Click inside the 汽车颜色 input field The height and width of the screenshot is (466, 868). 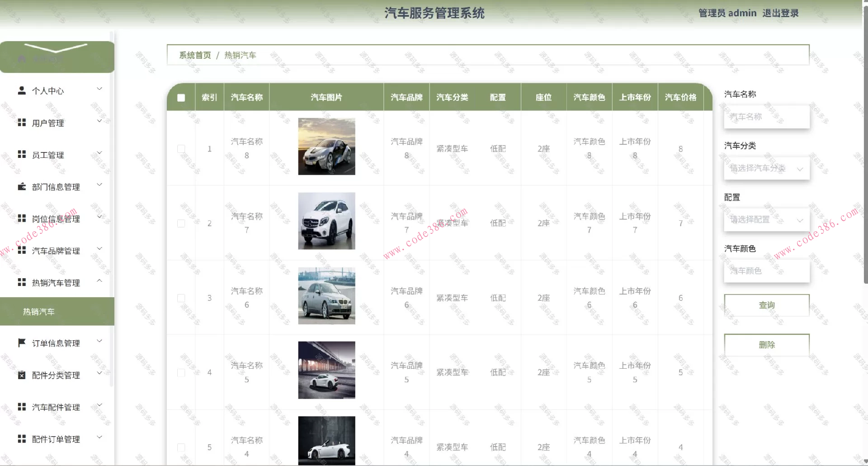[766, 271]
